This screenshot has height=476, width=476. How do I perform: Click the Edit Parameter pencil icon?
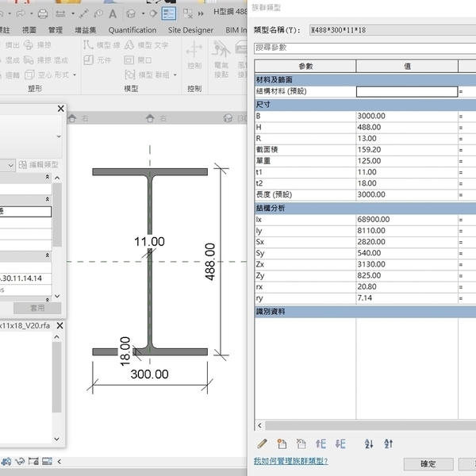click(x=262, y=444)
